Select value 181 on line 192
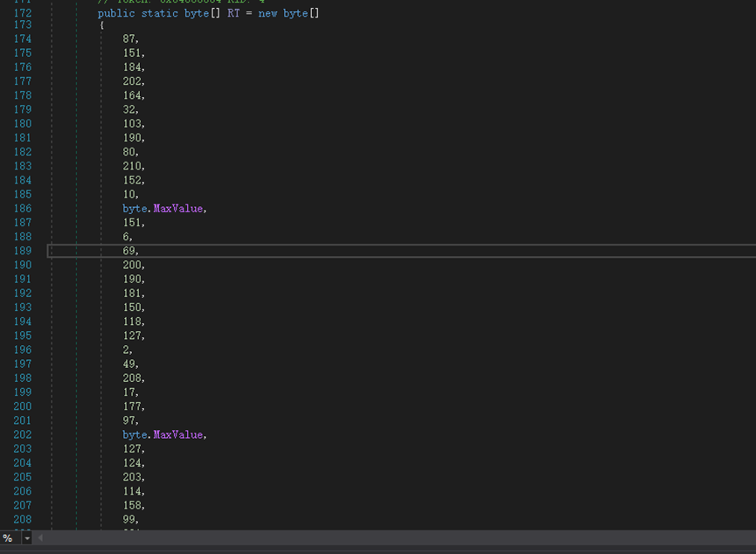756x554 pixels. (x=132, y=293)
